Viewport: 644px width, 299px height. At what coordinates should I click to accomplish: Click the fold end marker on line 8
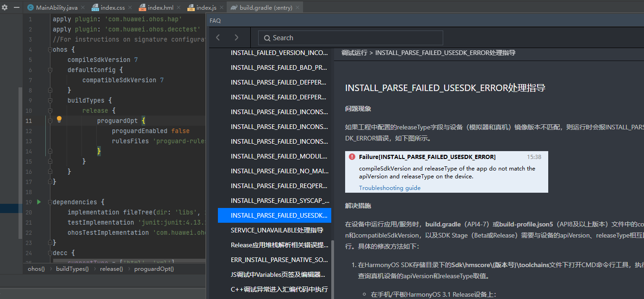[x=50, y=90]
